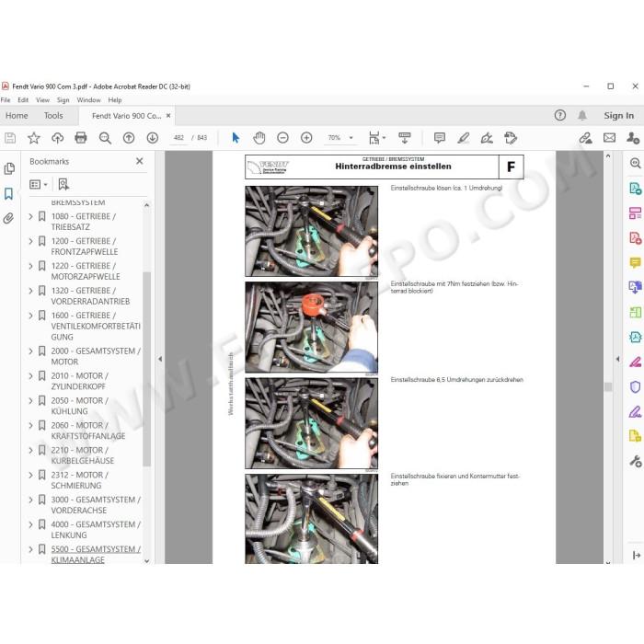The height and width of the screenshot is (644, 644).
Task: Open the View menu
Action: [x=42, y=99]
